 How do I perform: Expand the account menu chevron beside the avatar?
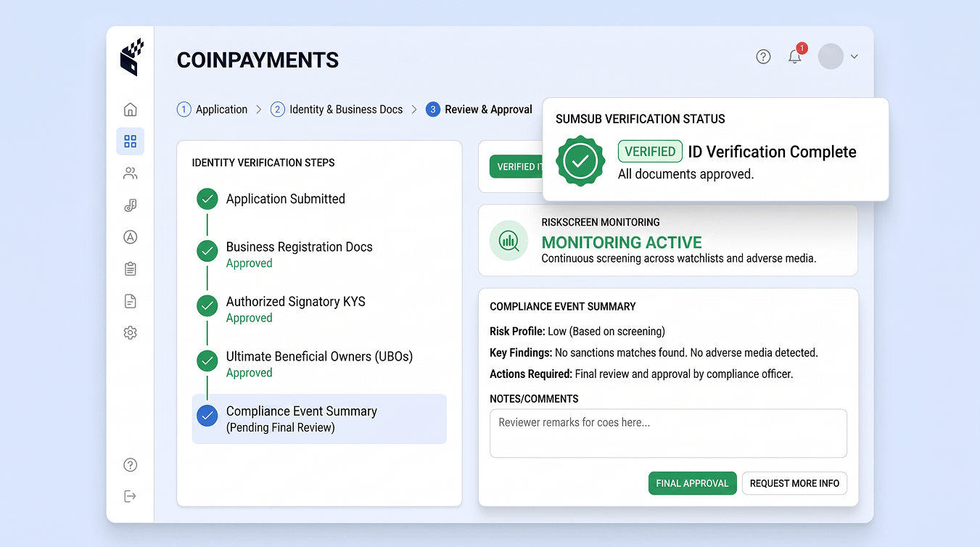click(x=855, y=57)
